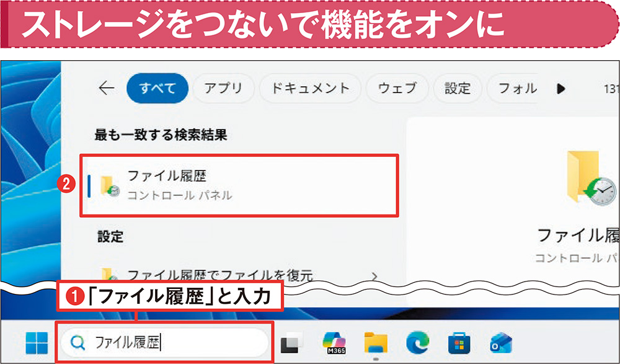The height and width of the screenshot is (364, 620).
Task: Click コントロール パネル subtitle under ファイル履歴 result
Action: click(180, 195)
